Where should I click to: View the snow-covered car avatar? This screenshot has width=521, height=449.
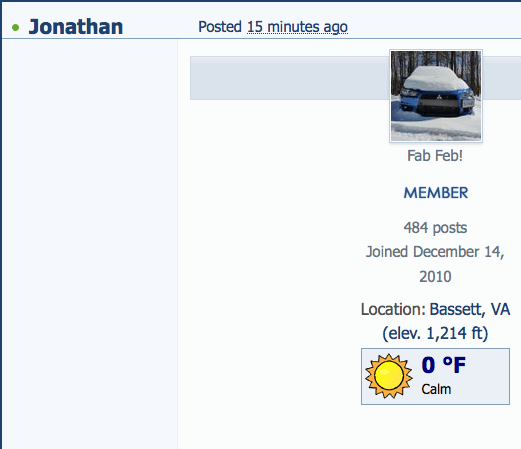point(436,96)
